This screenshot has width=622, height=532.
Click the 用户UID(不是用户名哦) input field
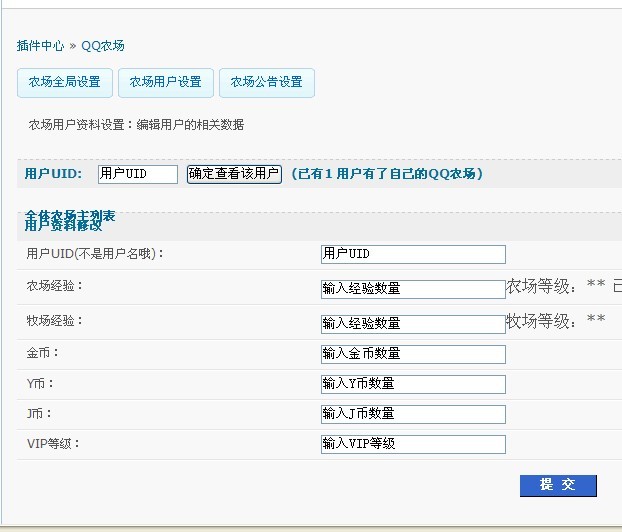pyautogui.click(x=413, y=254)
